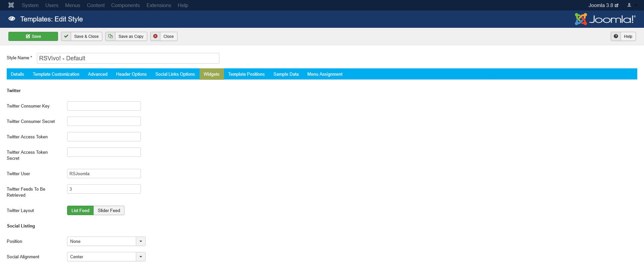
Task: Select Slider Feed Twitter layout
Action: (x=109, y=210)
